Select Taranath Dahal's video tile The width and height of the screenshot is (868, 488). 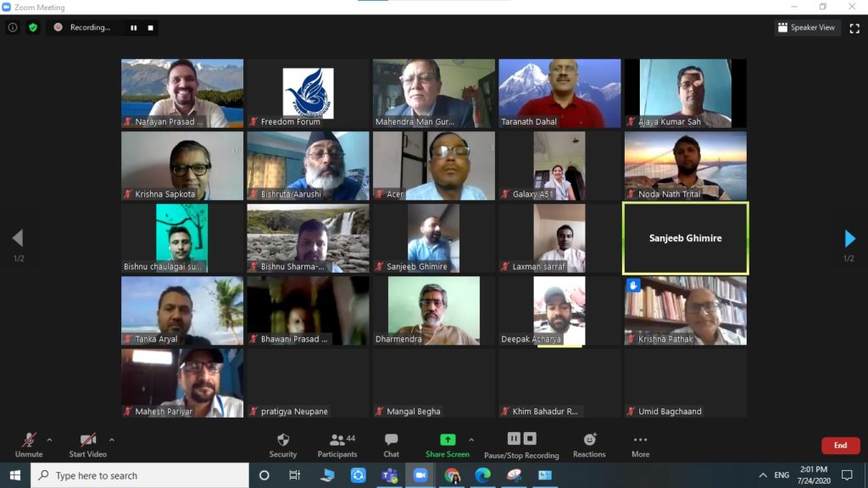point(559,93)
